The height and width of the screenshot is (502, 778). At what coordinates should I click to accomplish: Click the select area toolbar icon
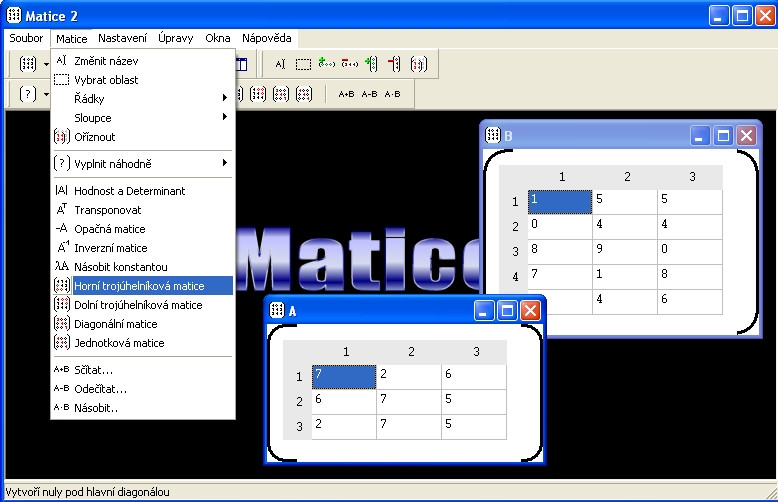(x=303, y=64)
